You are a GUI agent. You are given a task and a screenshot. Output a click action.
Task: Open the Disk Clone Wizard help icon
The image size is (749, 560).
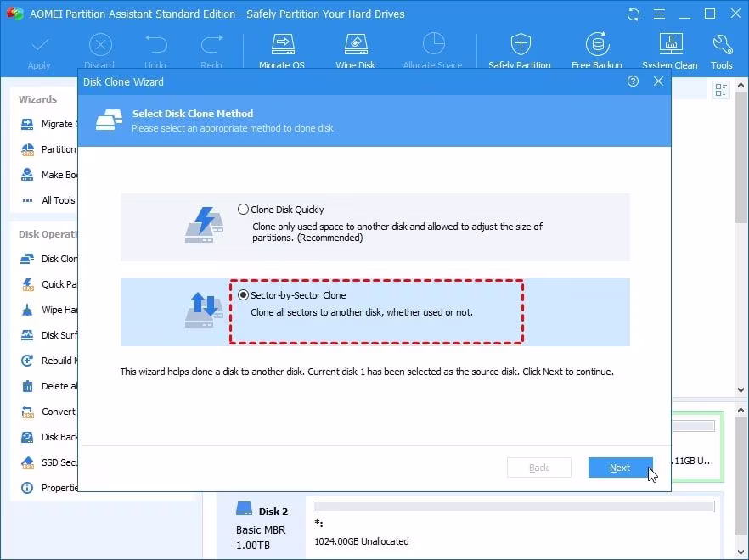tap(633, 81)
